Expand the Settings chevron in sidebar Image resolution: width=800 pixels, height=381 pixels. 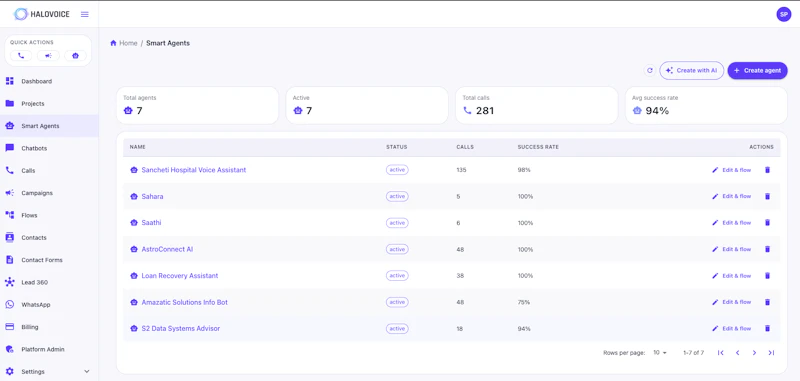87,372
